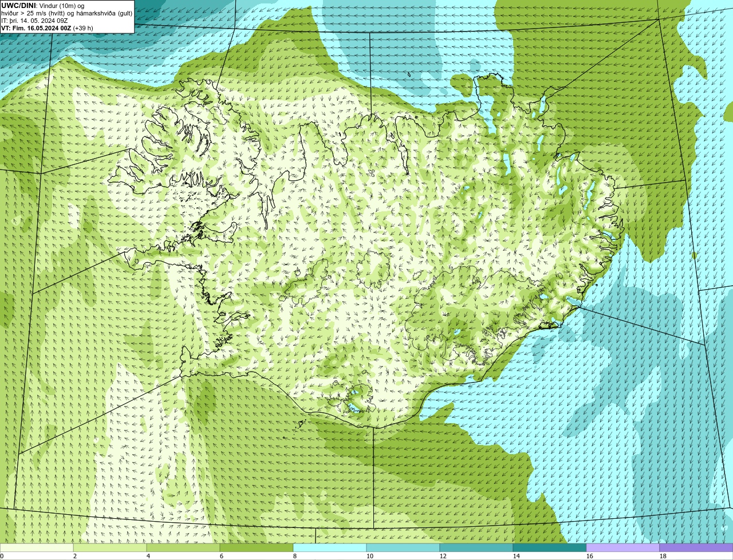Click the purple swatch above 18
The image size is (733, 560).
696,548
